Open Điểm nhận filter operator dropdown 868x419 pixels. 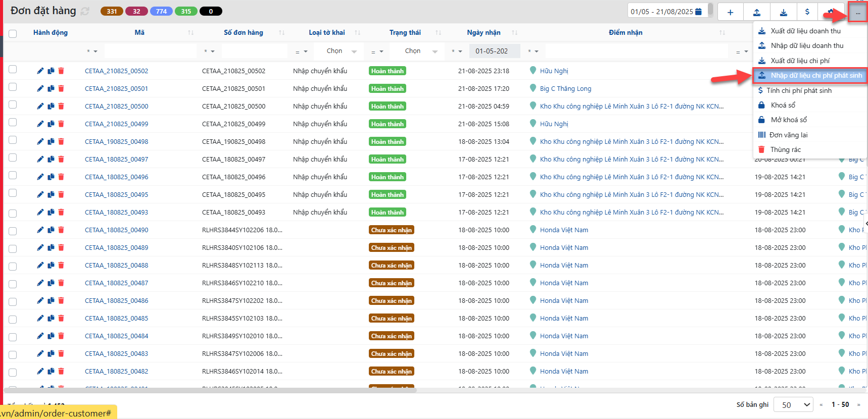(x=533, y=51)
